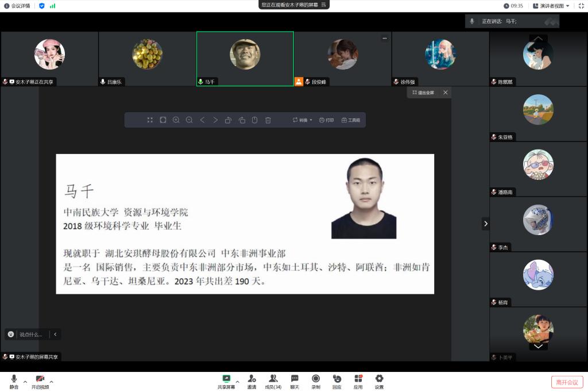Start 录制 recording of the meeting
This screenshot has height=392, width=588.
pyautogui.click(x=316, y=382)
